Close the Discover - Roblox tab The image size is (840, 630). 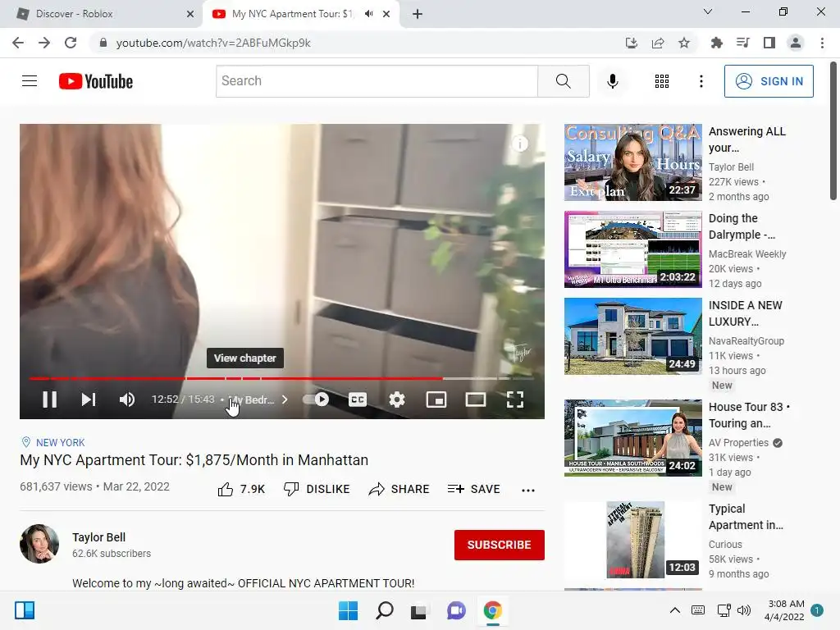coord(190,14)
